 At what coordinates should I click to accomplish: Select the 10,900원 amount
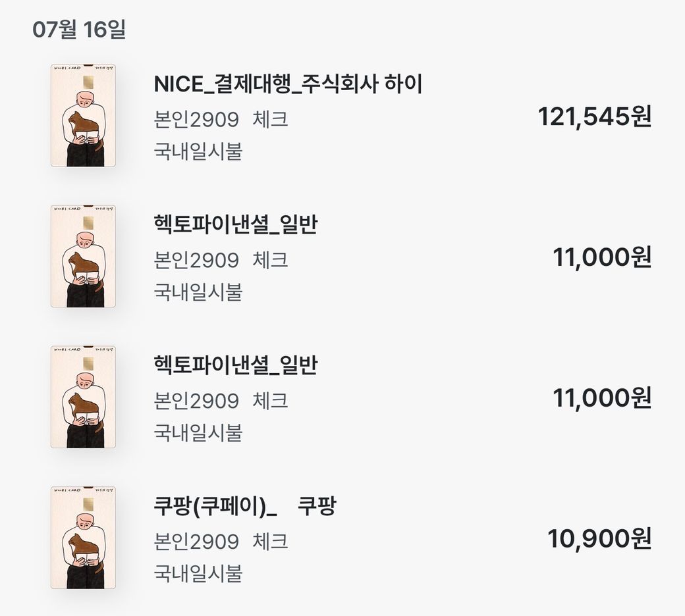pyautogui.click(x=599, y=538)
